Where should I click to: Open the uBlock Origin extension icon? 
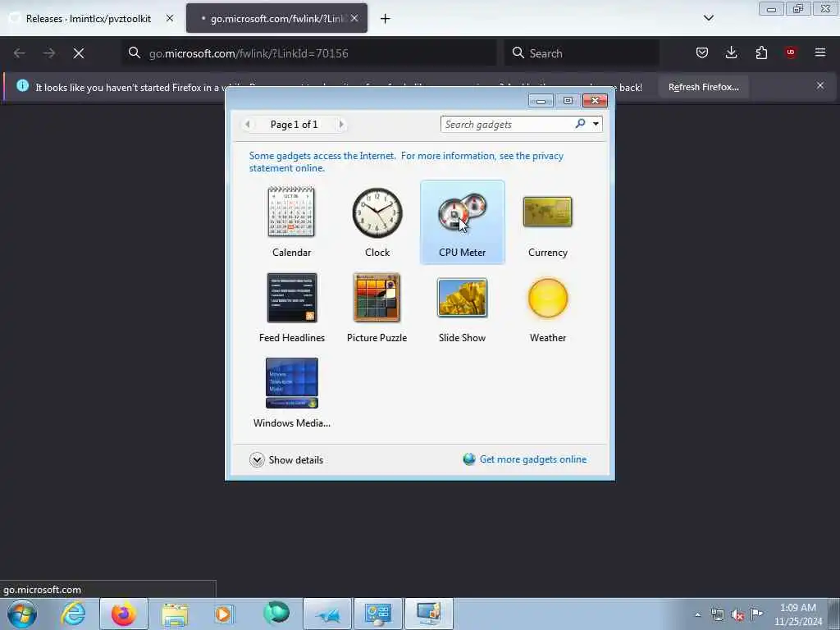791,52
